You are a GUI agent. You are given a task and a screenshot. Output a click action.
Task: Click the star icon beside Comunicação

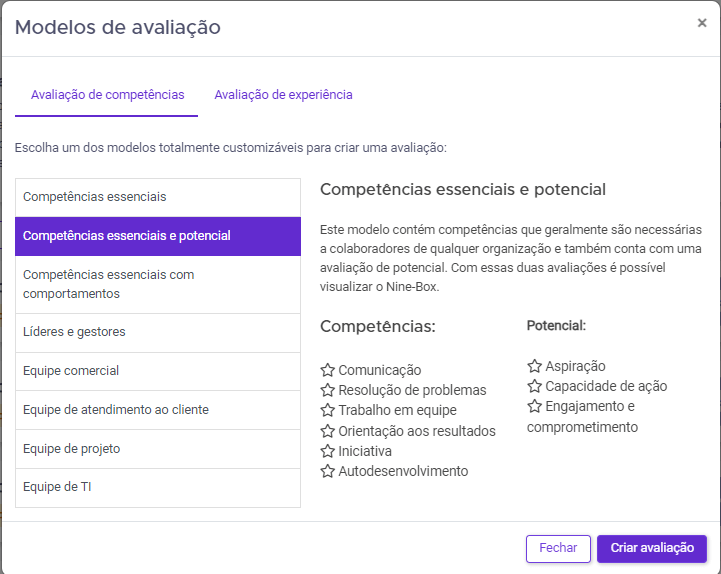click(327, 370)
